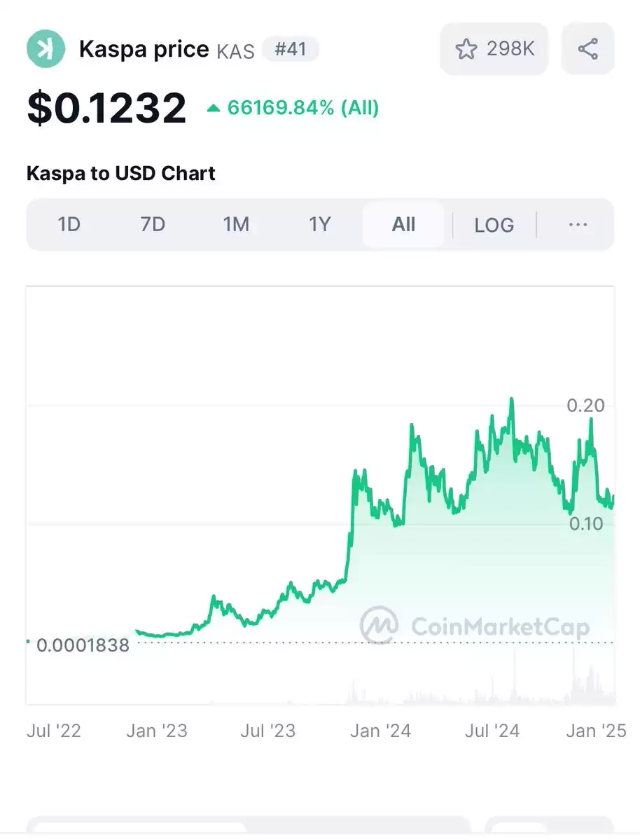Click the CoinMarketCap watermark logo
This screenshot has width=640, height=840.
pos(379,625)
